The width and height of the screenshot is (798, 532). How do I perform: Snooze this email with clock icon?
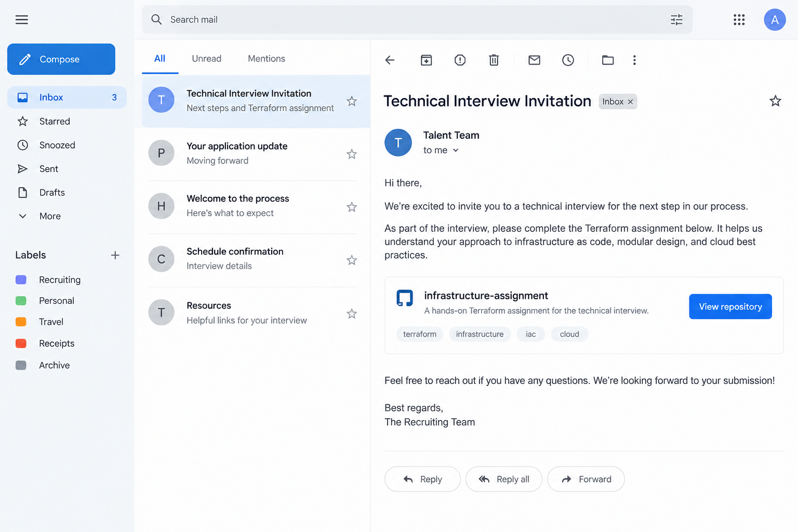568,60
